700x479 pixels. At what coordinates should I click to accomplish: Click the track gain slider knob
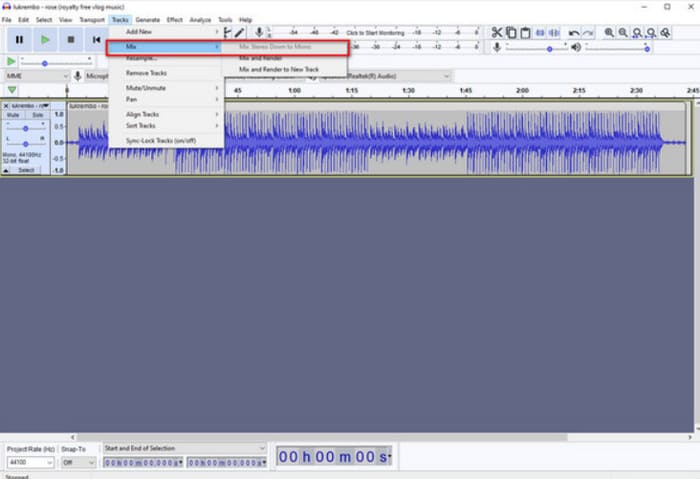click(x=25, y=128)
